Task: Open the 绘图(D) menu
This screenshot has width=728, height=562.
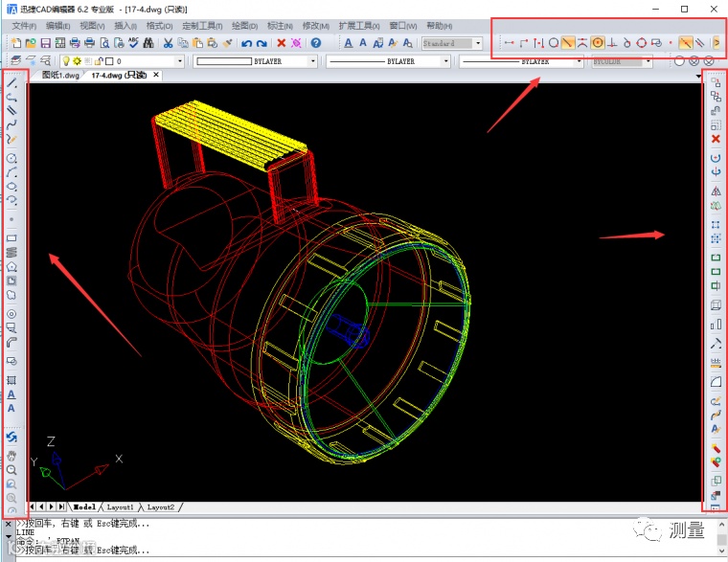Action: coord(244,26)
